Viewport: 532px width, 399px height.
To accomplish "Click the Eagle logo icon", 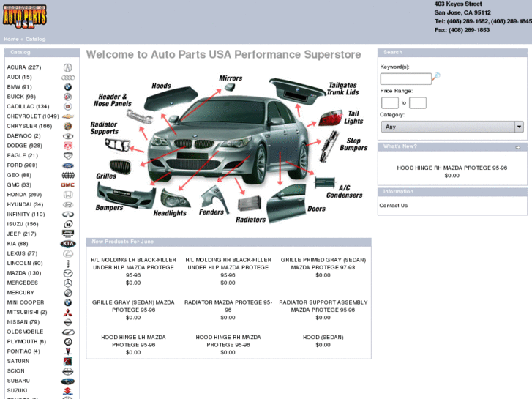I will 68,156.
